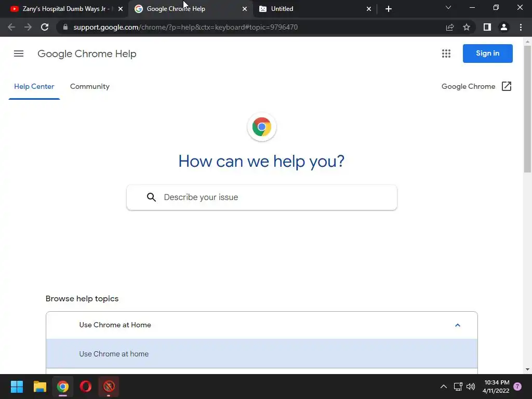Open File Explorer from the taskbar
The width and height of the screenshot is (532, 399).
point(39,387)
